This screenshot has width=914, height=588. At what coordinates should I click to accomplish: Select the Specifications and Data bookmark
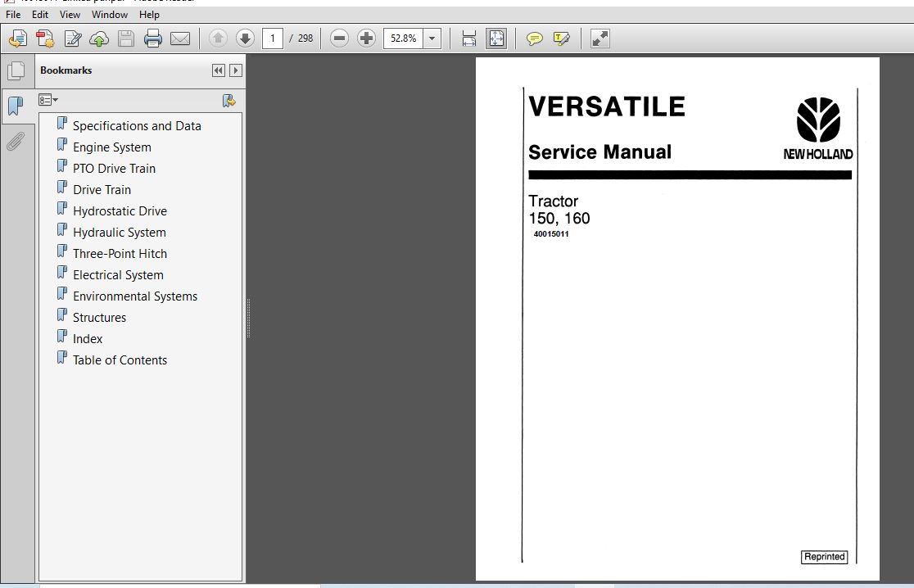pyautogui.click(x=137, y=126)
